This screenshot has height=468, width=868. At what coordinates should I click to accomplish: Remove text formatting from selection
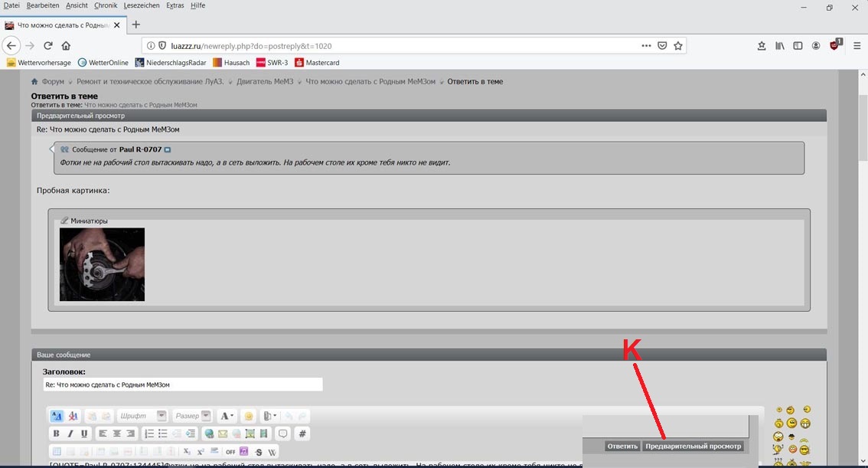pyautogui.click(x=73, y=416)
